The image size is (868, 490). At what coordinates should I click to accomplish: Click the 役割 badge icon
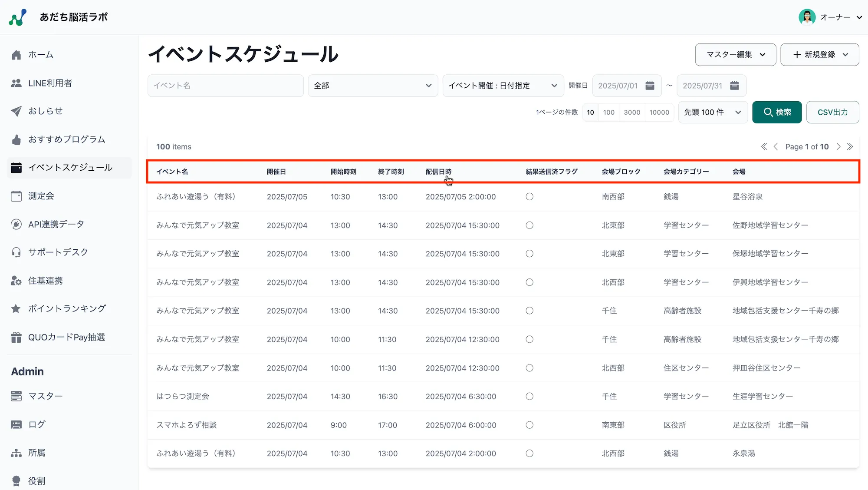(x=16, y=481)
